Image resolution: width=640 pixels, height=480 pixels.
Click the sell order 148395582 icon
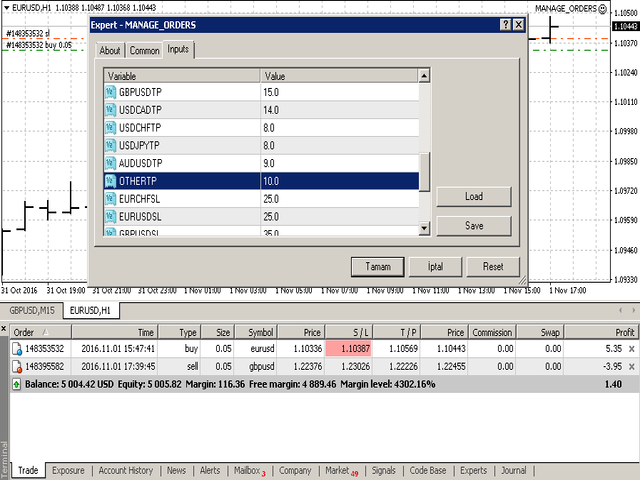pyautogui.click(x=17, y=367)
